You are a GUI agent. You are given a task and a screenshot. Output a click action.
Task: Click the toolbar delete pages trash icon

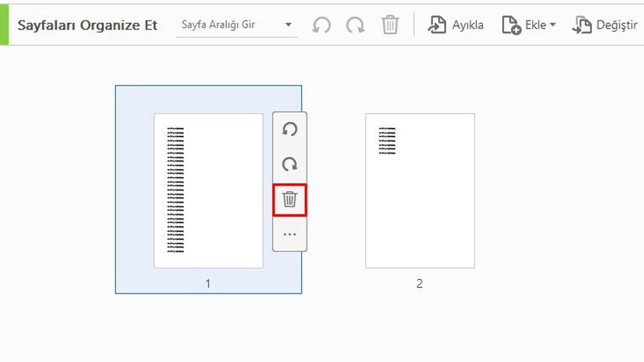tap(390, 24)
